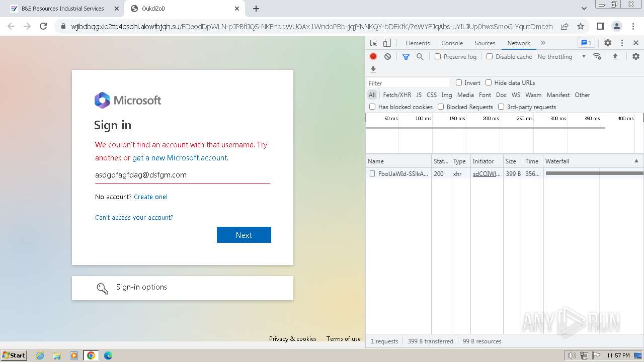Open Terms of use link
The width and height of the screenshot is (644, 362).
click(x=344, y=339)
